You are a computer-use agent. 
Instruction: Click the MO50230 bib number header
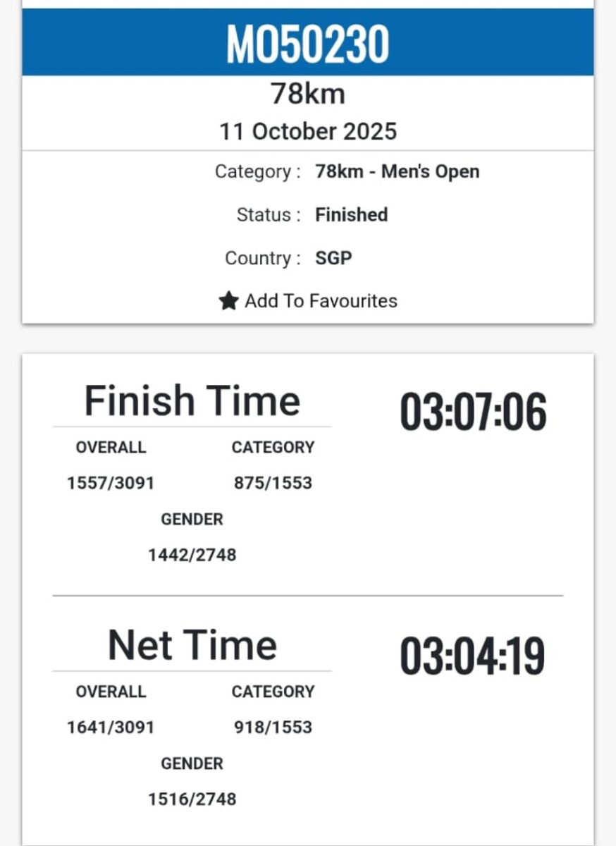coord(308,44)
